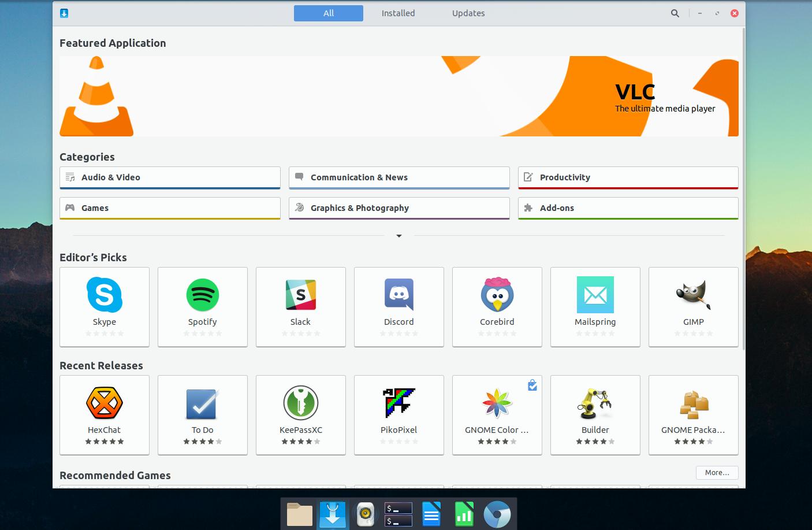Open the Communication & News category
Screen dimensions: 812x530
tap(399, 177)
